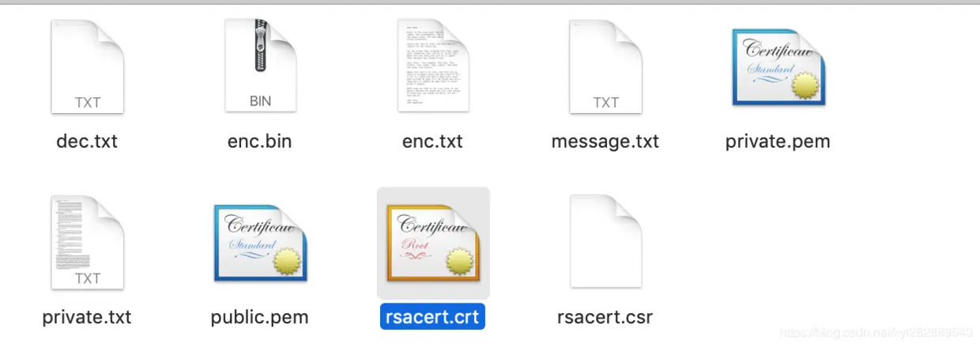This screenshot has width=980, height=347.
Task: Click the "rsacert.csr" file name label
Action: click(605, 317)
